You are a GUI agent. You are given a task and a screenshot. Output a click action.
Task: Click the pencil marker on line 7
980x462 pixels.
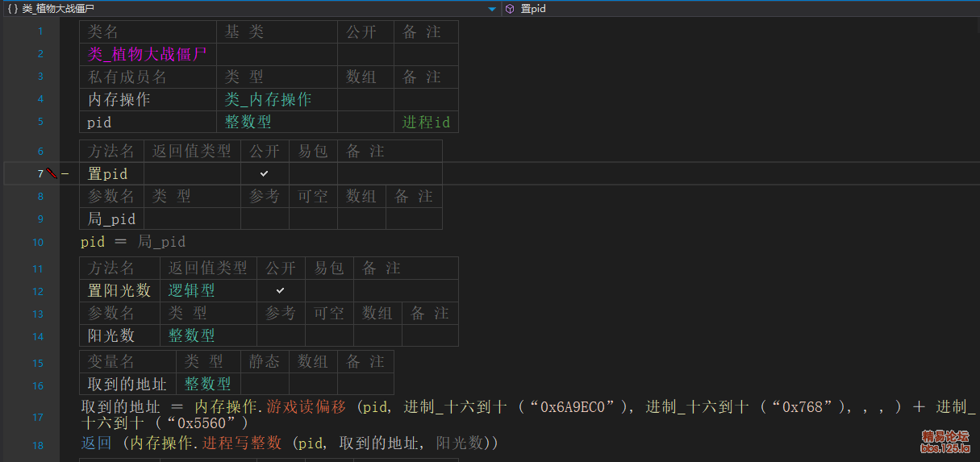tap(52, 173)
